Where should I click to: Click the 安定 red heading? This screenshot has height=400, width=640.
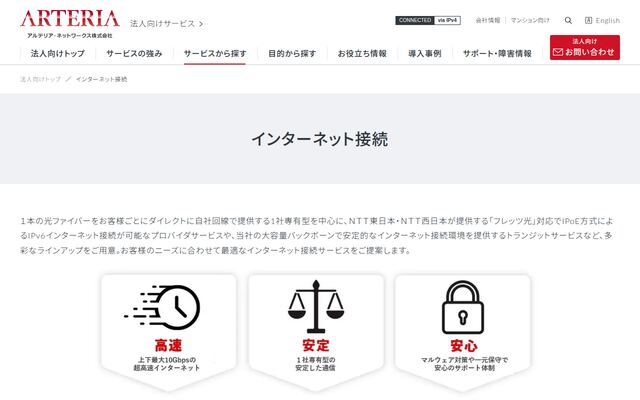pos(316,345)
